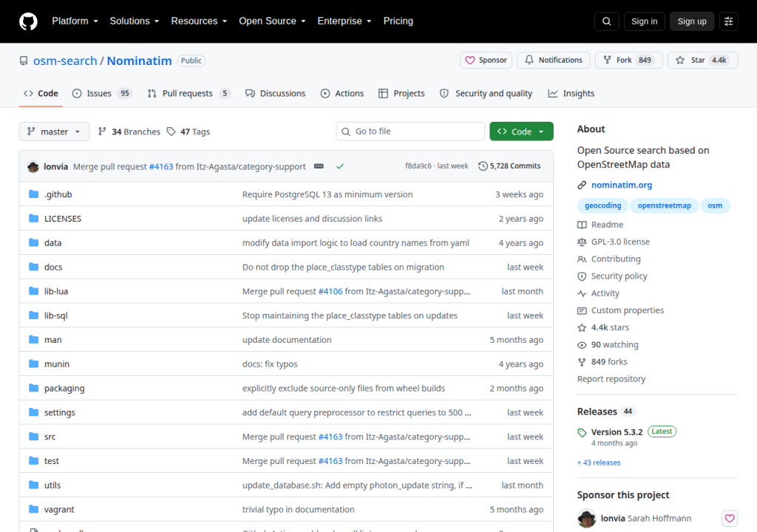
Task: Switch to the Issues tab
Action: click(x=102, y=93)
